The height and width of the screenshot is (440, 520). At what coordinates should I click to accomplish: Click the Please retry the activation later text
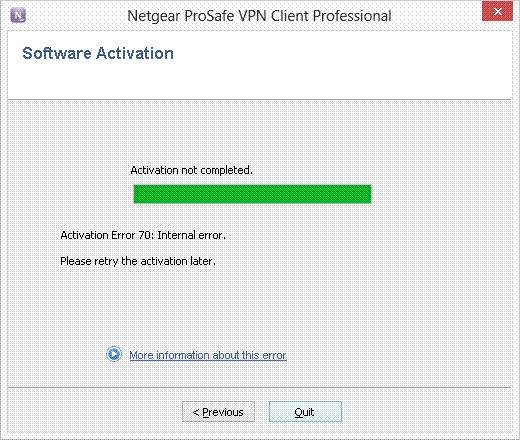click(138, 261)
